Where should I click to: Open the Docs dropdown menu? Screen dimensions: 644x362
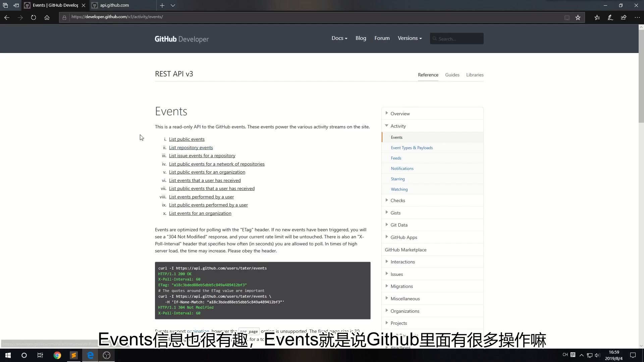tap(339, 38)
